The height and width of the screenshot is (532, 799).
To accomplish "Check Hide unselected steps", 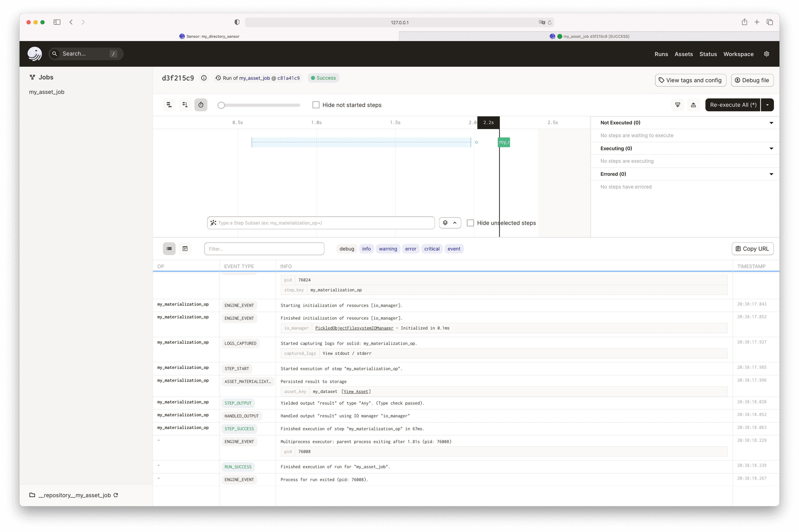I will (x=470, y=223).
